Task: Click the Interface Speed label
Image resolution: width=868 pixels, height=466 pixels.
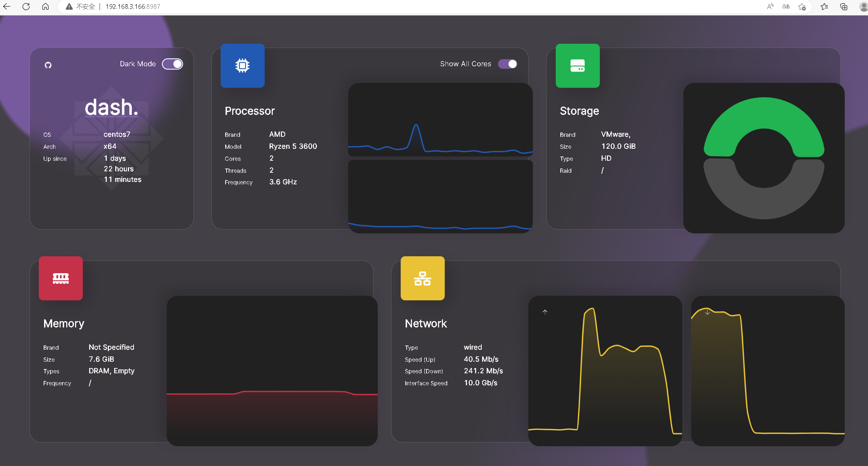Action: coord(426,383)
